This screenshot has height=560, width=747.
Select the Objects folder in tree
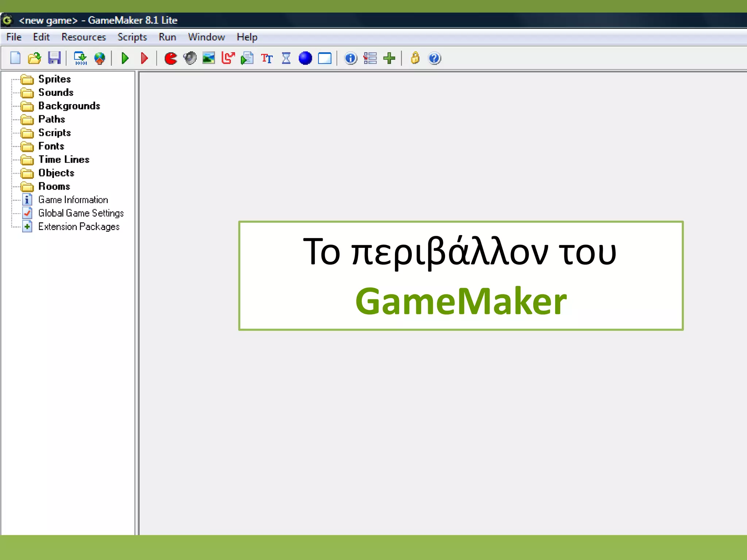[56, 173]
